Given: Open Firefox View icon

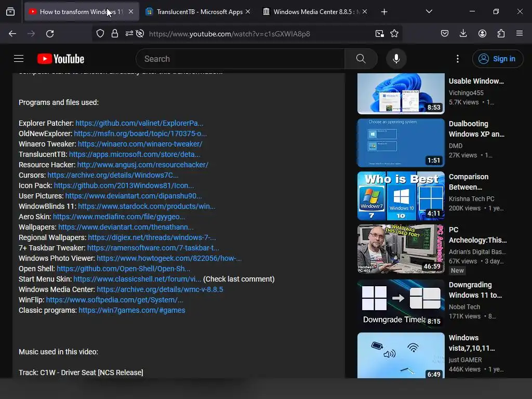Looking at the screenshot, I should click(x=10, y=12).
